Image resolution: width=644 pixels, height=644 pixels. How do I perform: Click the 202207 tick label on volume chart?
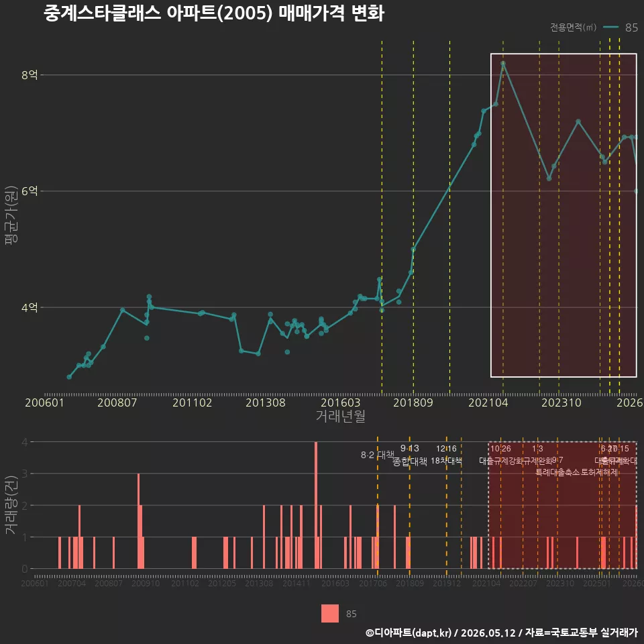[x=523, y=583]
